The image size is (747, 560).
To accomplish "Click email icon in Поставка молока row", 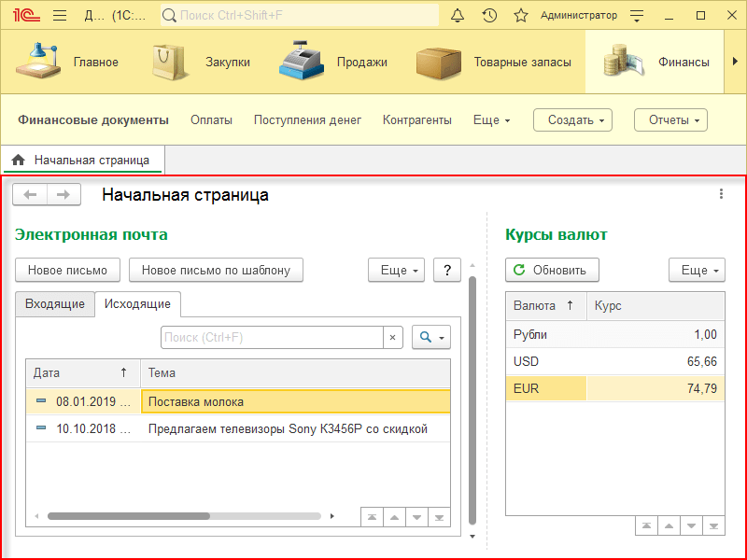I will click(x=41, y=401).
